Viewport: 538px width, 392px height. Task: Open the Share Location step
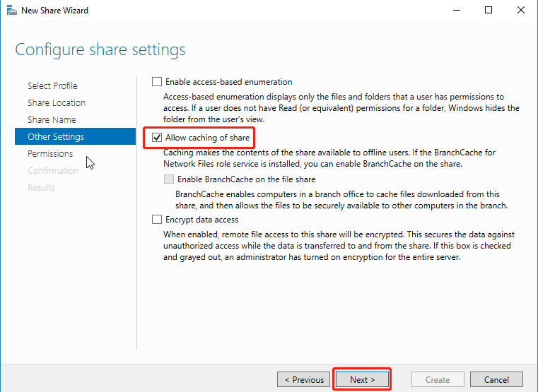[57, 103]
